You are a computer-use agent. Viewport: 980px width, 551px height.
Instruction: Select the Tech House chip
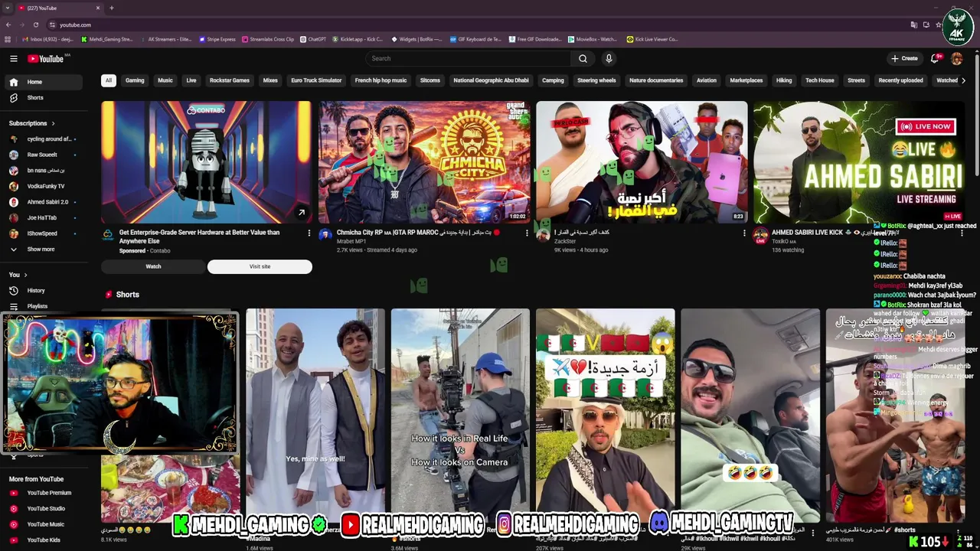click(820, 80)
